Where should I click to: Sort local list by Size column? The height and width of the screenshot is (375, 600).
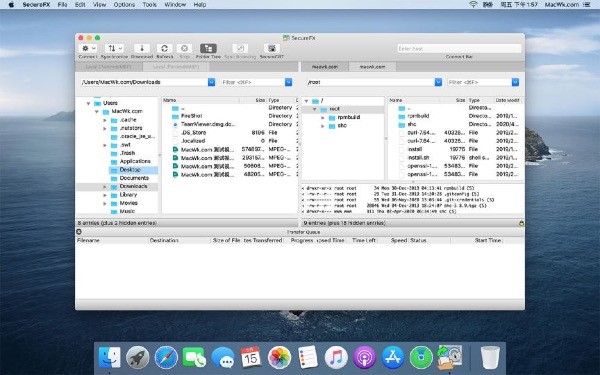[253, 100]
